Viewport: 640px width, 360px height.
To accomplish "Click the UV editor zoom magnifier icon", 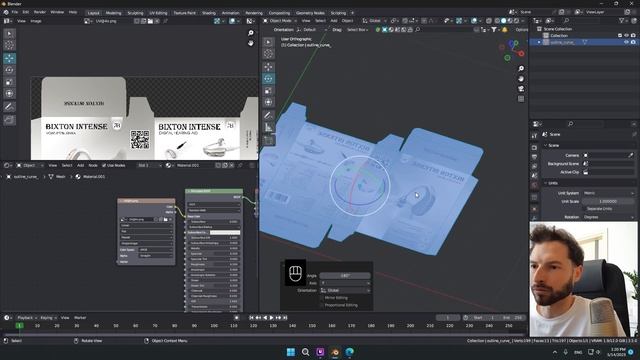I will [x=251, y=33].
